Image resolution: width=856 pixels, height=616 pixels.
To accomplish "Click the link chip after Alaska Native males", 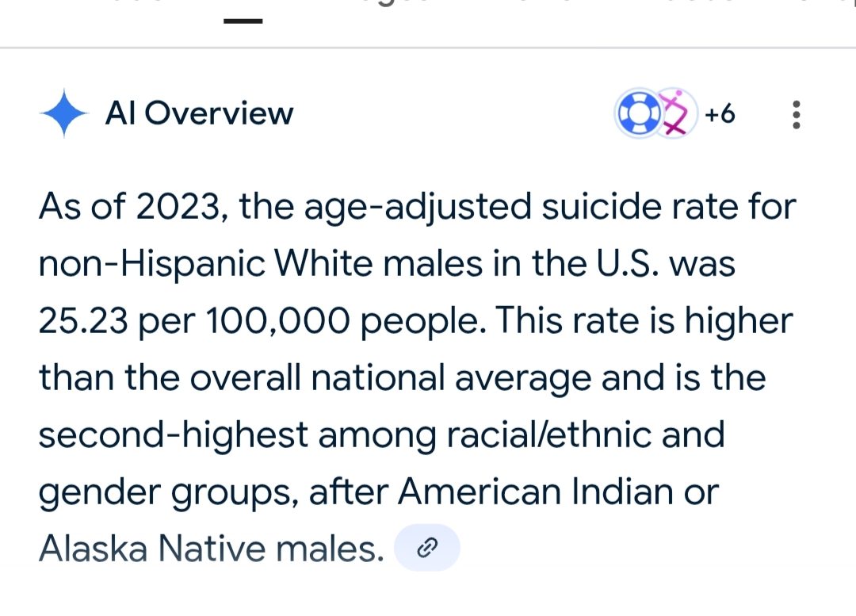I will [427, 548].
